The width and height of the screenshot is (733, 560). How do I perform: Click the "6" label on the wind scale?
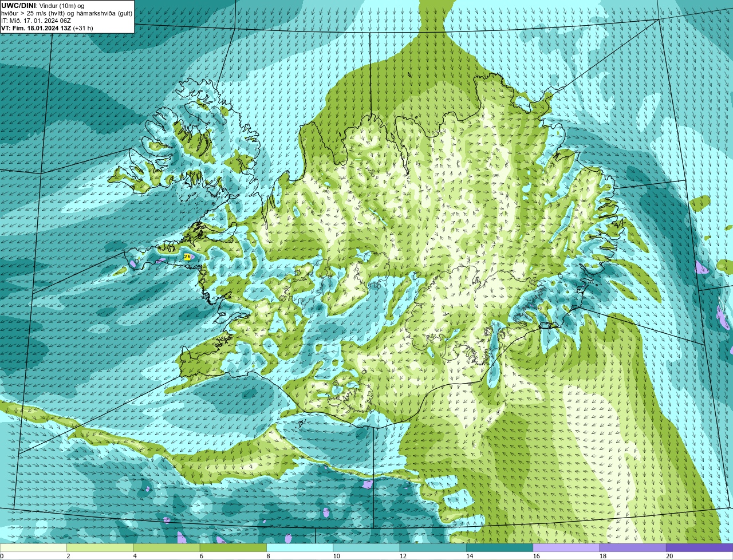(202, 556)
